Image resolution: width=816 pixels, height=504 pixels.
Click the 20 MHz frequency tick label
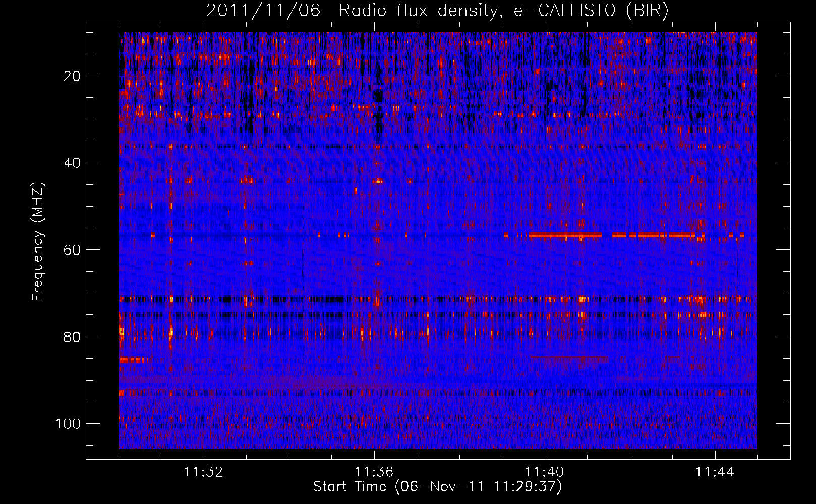coord(73,76)
